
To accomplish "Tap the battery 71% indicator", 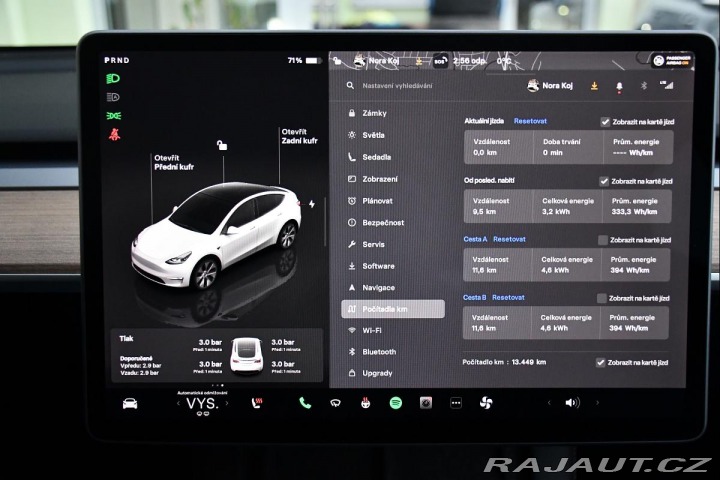I will coord(304,61).
